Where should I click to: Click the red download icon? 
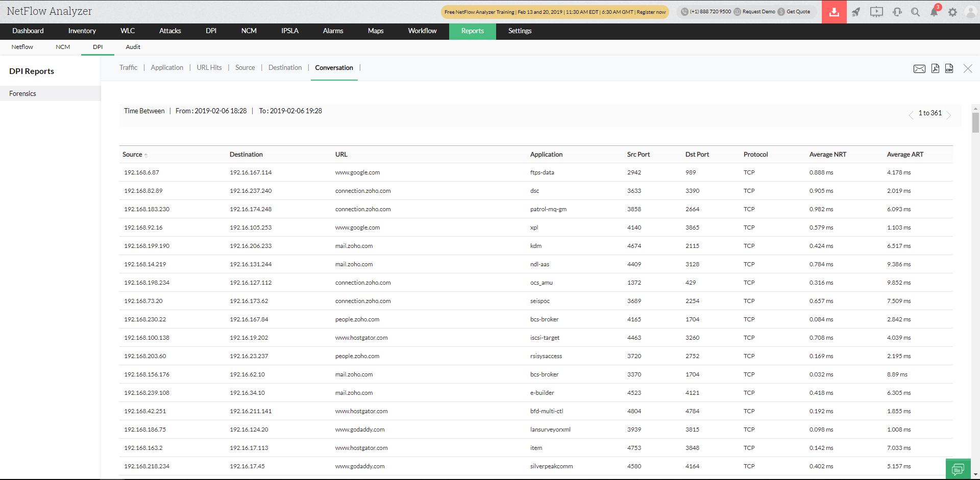(x=834, y=12)
